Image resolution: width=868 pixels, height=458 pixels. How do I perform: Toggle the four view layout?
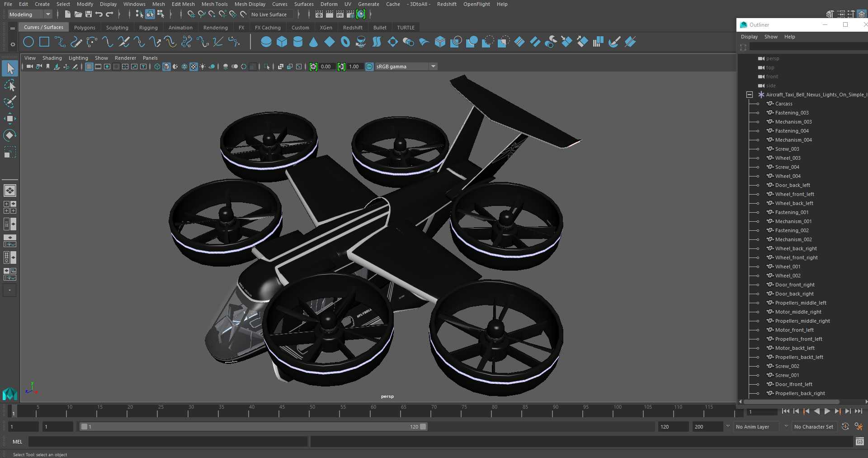[x=10, y=207]
